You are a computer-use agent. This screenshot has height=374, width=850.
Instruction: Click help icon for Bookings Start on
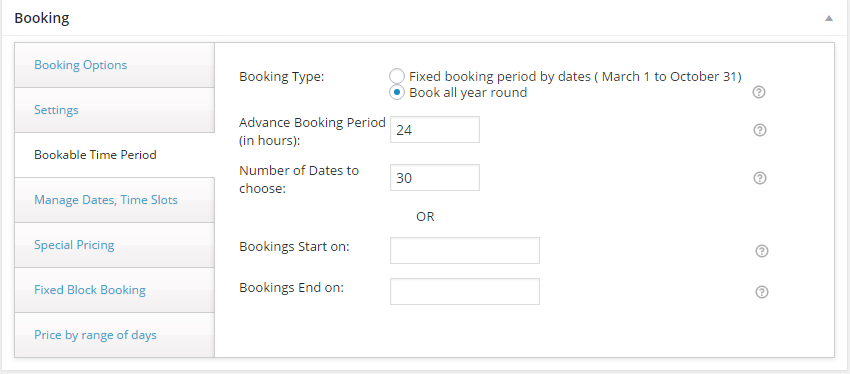tap(762, 251)
